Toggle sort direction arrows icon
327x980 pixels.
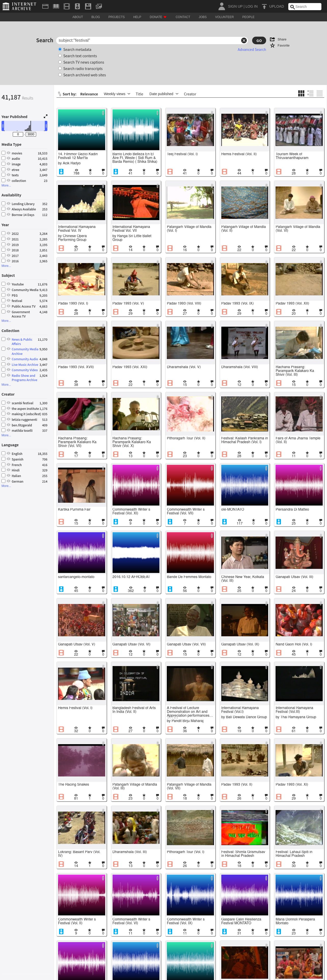pos(59,94)
